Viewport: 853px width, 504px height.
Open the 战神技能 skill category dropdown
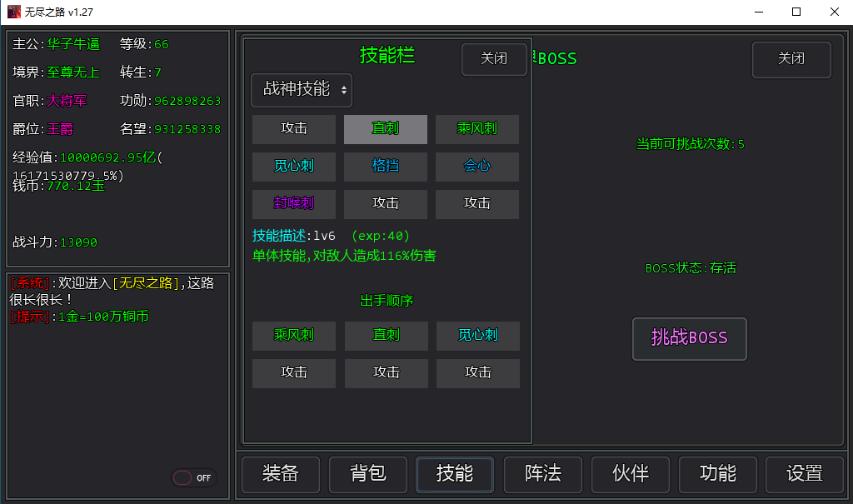[x=302, y=90]
